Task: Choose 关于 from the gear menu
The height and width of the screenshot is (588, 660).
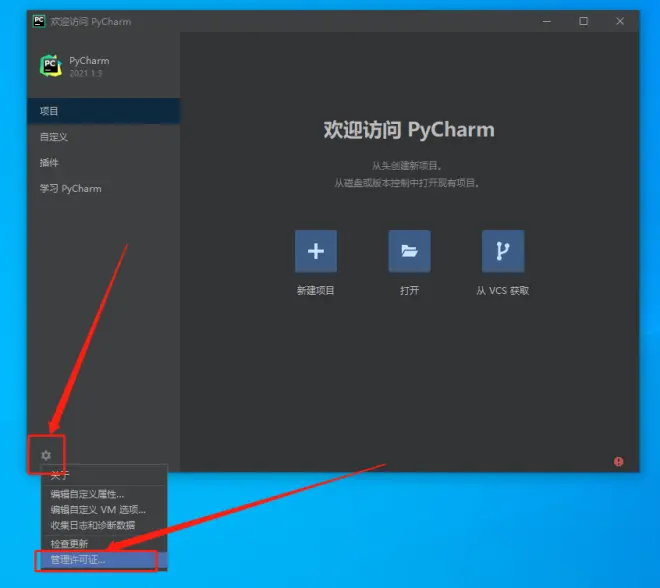Action: tap(104, 475)
